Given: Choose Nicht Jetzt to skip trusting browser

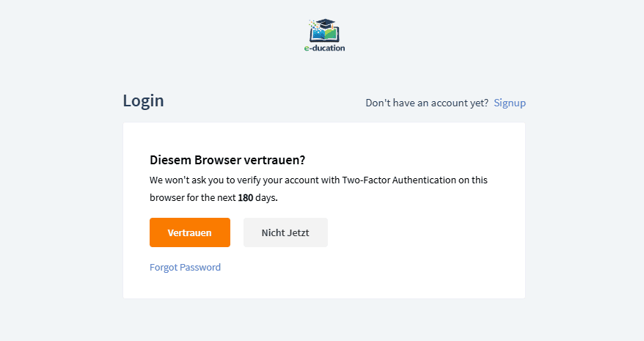Looking at the screenshot, I should 285,232.
